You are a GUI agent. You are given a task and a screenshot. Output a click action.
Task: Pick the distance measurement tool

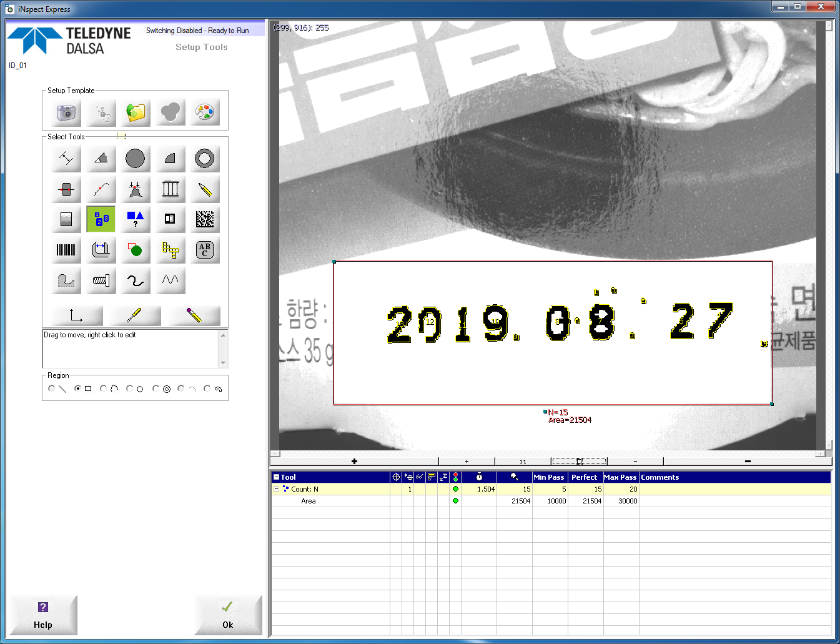pos(66,159)
